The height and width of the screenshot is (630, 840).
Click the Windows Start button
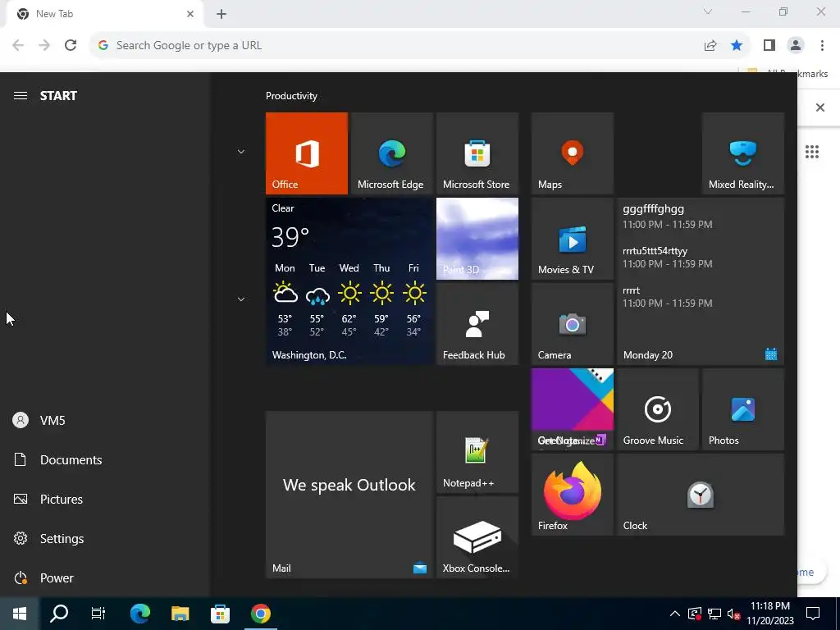(x=20, y=614)
